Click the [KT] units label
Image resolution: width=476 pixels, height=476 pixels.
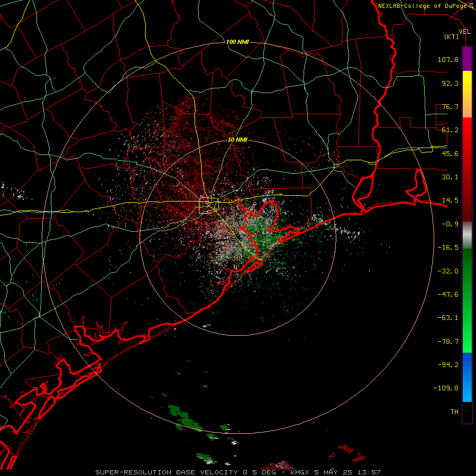pos(452,36)
